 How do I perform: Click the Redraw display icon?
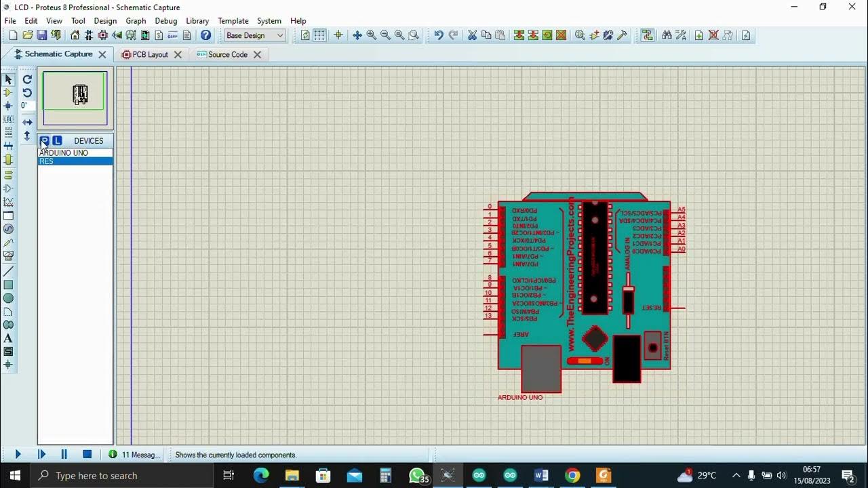pos(305,35)
